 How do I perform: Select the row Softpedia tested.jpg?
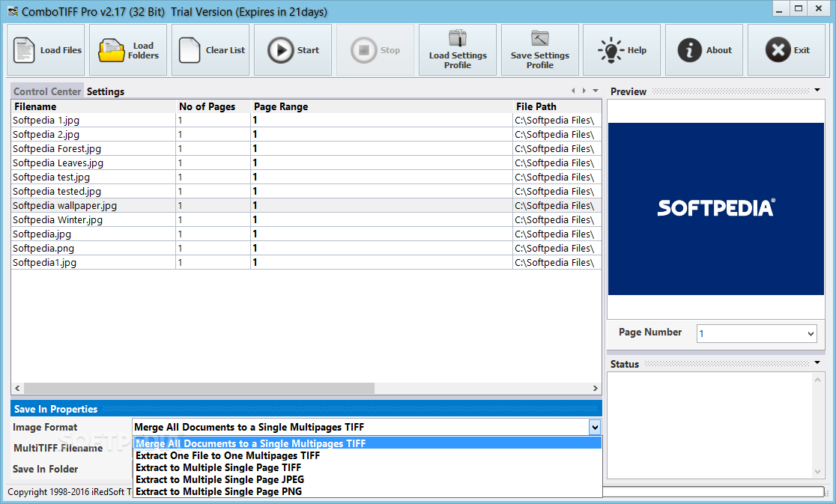click(306, 191)
